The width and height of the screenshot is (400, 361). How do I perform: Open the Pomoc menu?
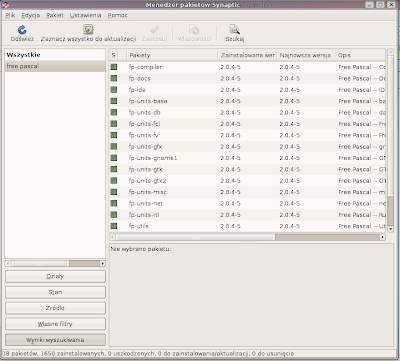118,15
